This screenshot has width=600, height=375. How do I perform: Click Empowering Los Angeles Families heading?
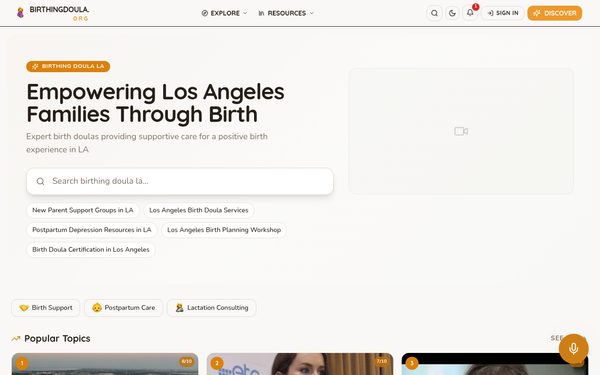click(155, 103)
